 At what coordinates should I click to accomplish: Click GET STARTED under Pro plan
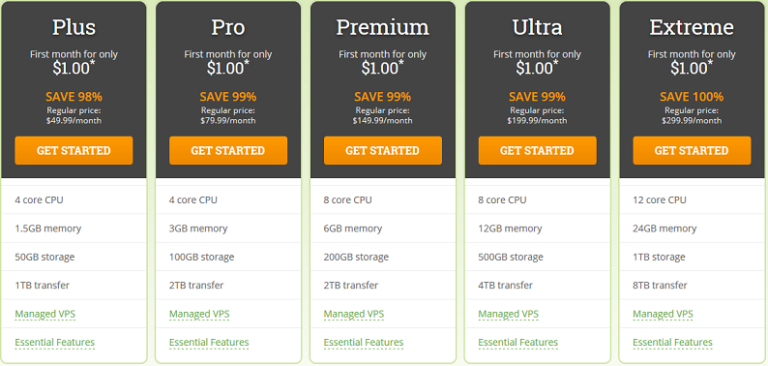tap(228, 150)
